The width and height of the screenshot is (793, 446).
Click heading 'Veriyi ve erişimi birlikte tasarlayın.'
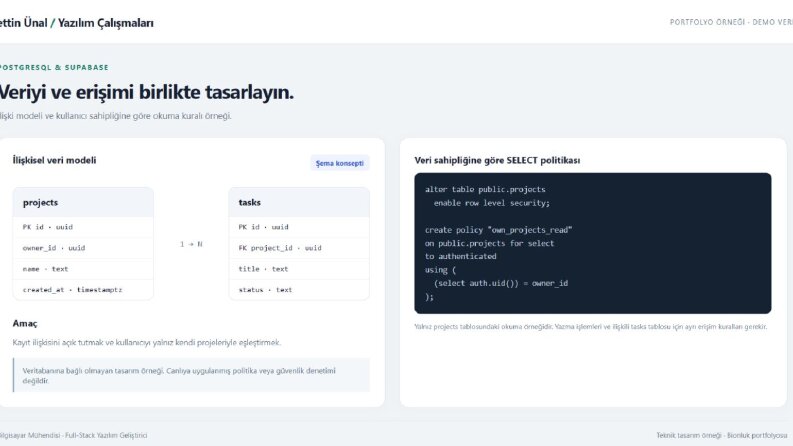pos(146,92)
